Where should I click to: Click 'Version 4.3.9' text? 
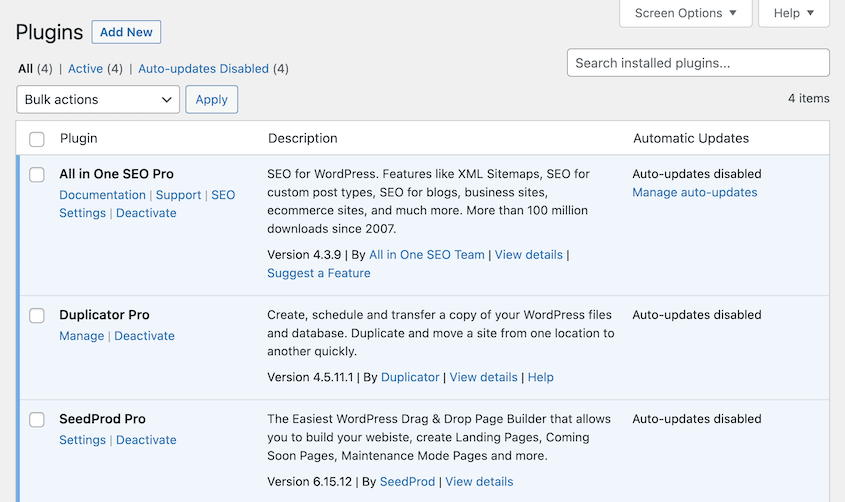click(304, 255)
